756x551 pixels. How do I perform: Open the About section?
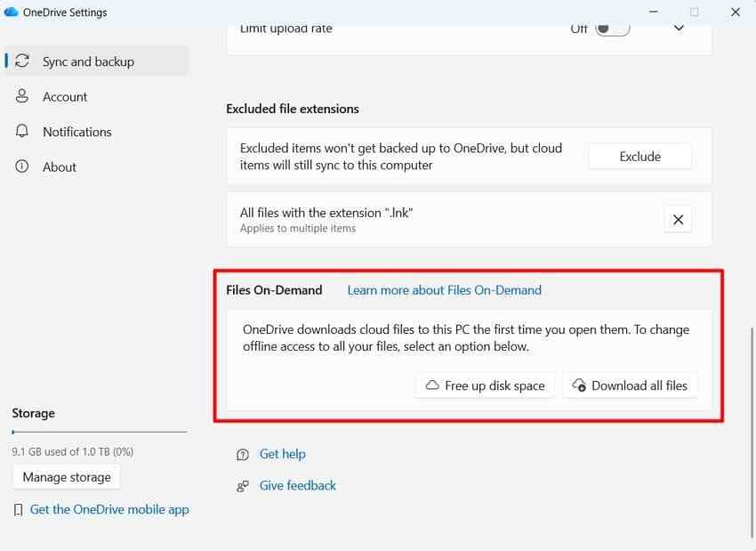coord(95,167)
